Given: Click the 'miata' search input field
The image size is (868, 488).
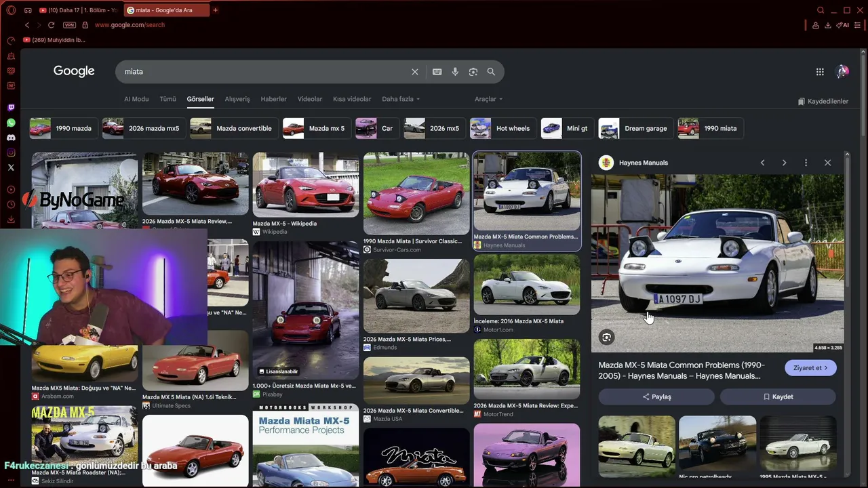Looking at the screenshot, I should point(264,72).
